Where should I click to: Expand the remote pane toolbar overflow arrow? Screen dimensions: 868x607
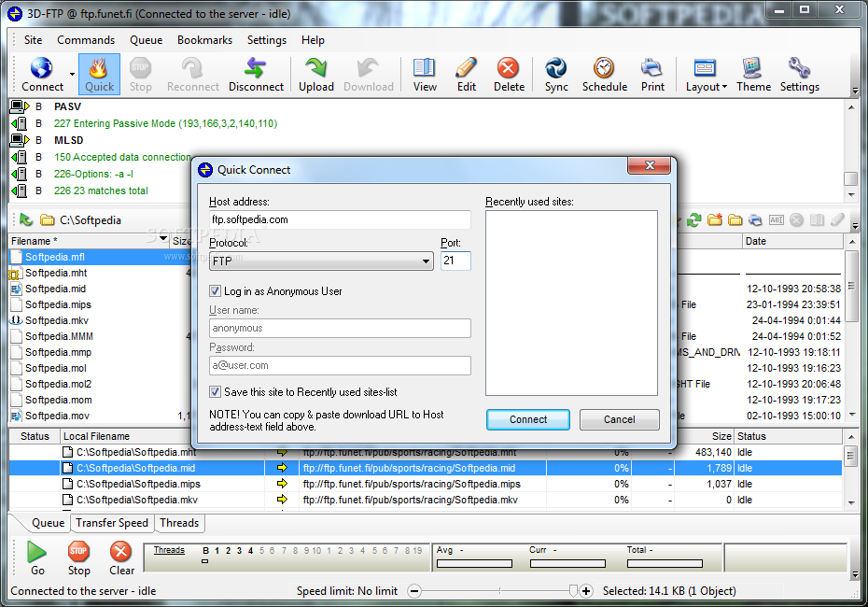[x=855, y=225]
